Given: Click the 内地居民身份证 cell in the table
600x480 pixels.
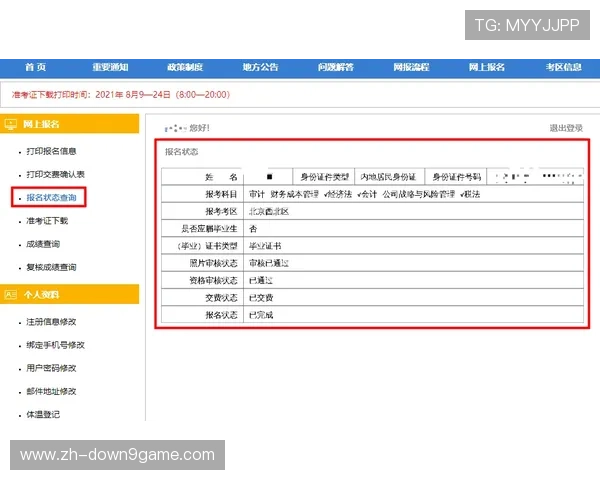Looking at the screenshot, I should (x=388, y=177).
